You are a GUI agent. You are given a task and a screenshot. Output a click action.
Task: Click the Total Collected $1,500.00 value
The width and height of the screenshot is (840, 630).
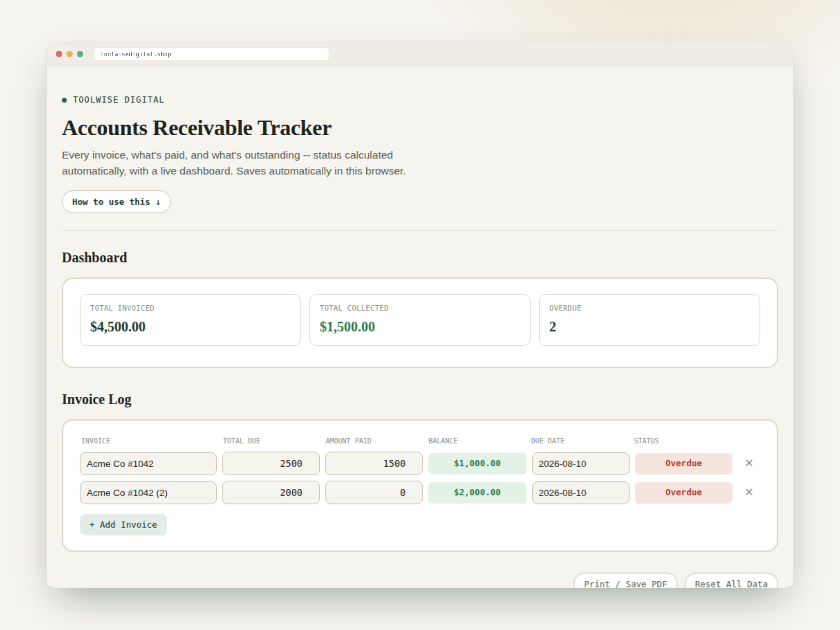(347, 327)
